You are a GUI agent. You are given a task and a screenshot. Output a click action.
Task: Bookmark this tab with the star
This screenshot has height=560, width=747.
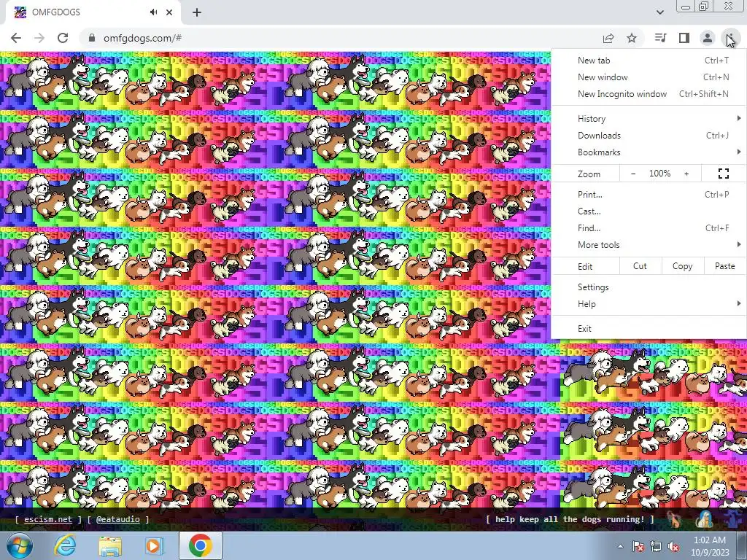[632, 38]
